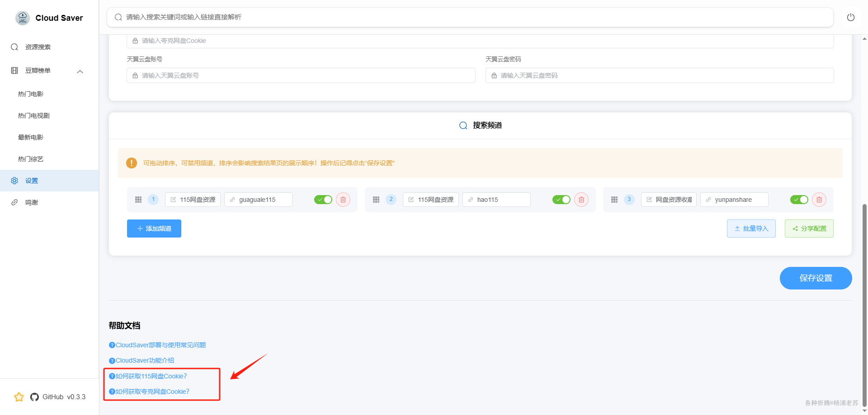The width and height of the screenshot is (868, 415).
Task: Click the orange warning icon in notice
Action: 132,163
